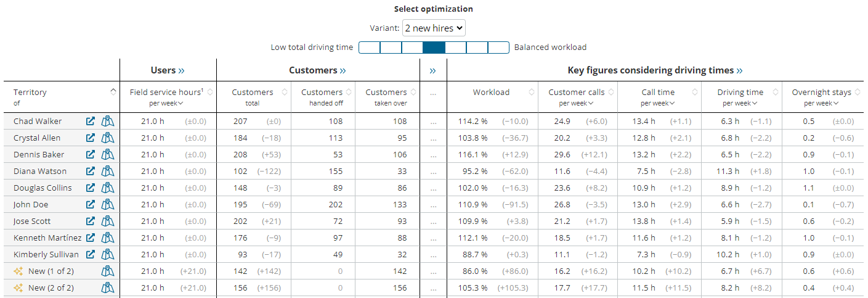Image resolution: width=868 pixels, height=298 pixels.
Task: Open the Variant dropdown showing 2 new hires
Action: click(x=434, y=28)
